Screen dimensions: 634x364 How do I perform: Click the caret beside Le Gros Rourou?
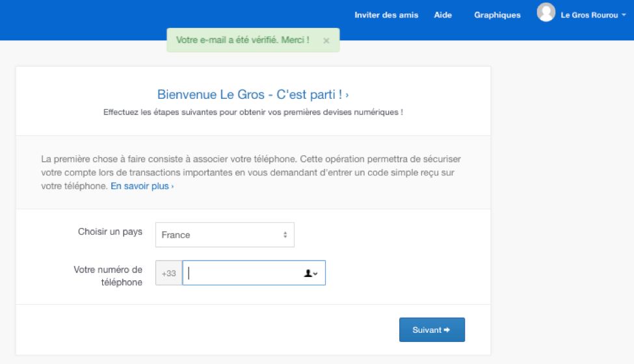click(x=624, y=16)
